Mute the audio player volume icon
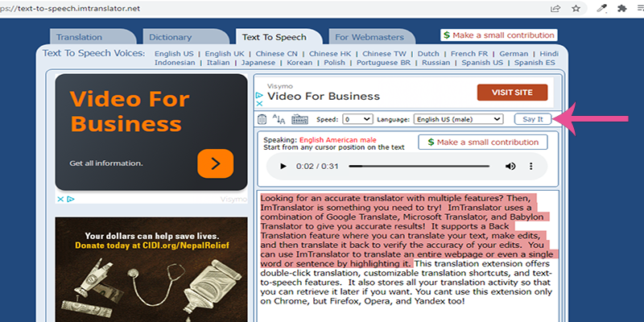 [510, 167]
